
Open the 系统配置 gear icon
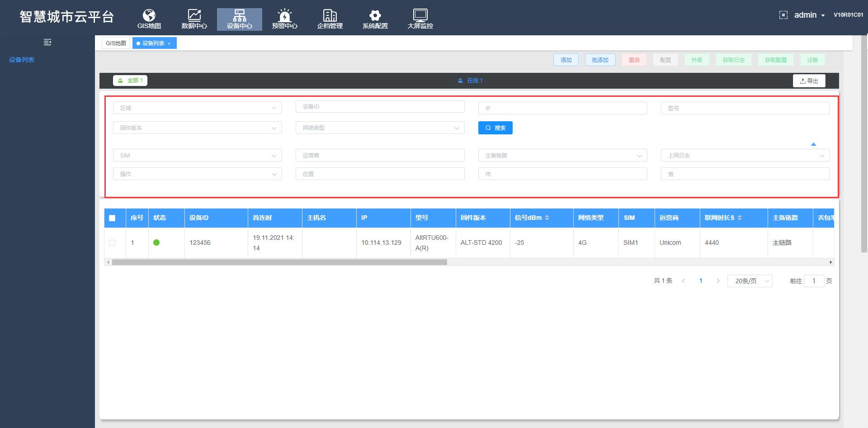pyautogui.click(x=375, y=16)
